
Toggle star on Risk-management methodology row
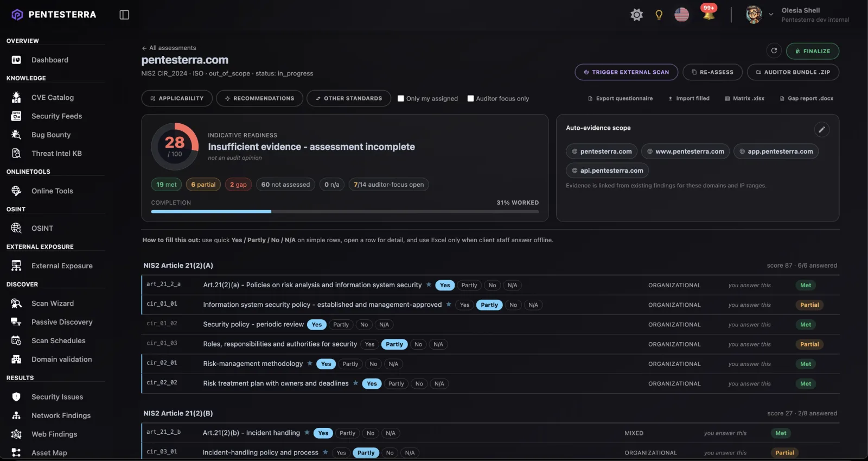(310, 363)
